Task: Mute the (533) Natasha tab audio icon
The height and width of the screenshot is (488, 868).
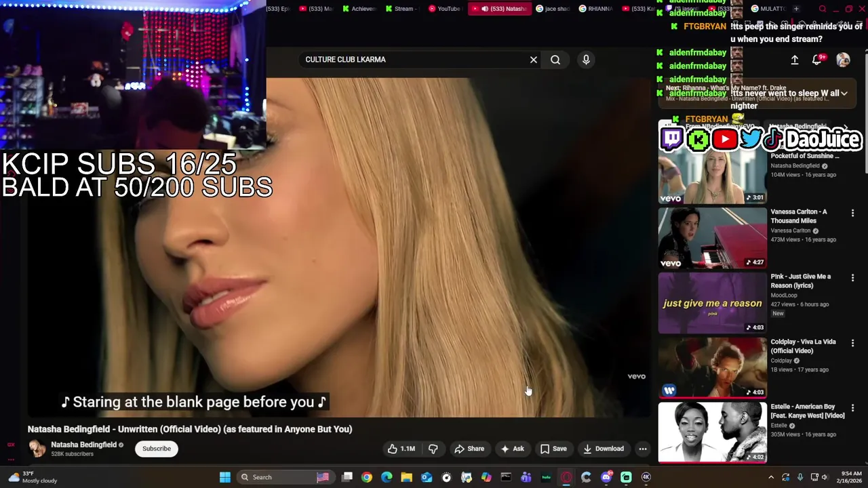Action: point(485,9)
